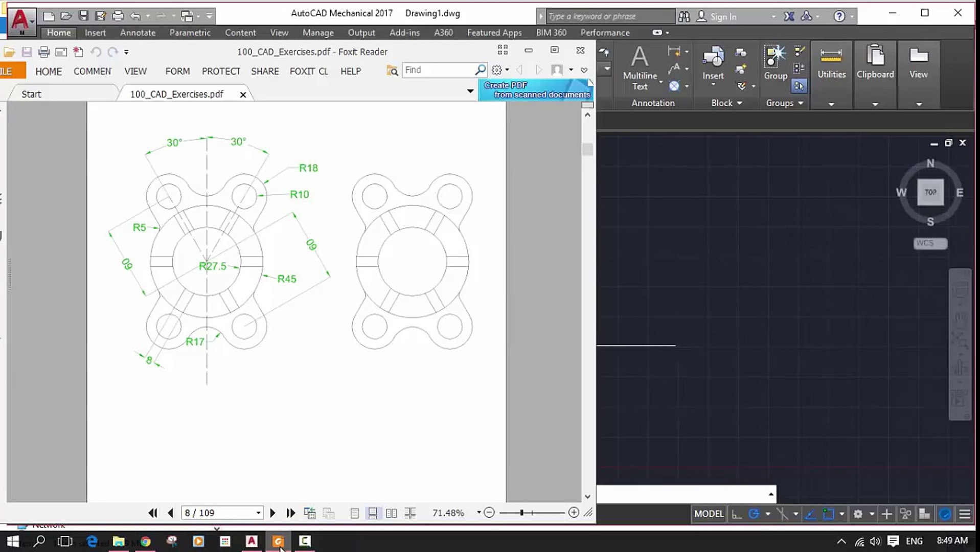The width and height of the screenshot is (980, 552).
Task: Open the Annotate ribbon tab
Action: point(138,32)
